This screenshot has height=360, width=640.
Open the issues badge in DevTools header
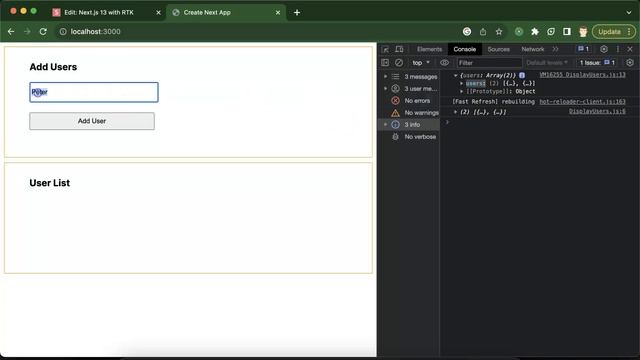pos(583,49)
